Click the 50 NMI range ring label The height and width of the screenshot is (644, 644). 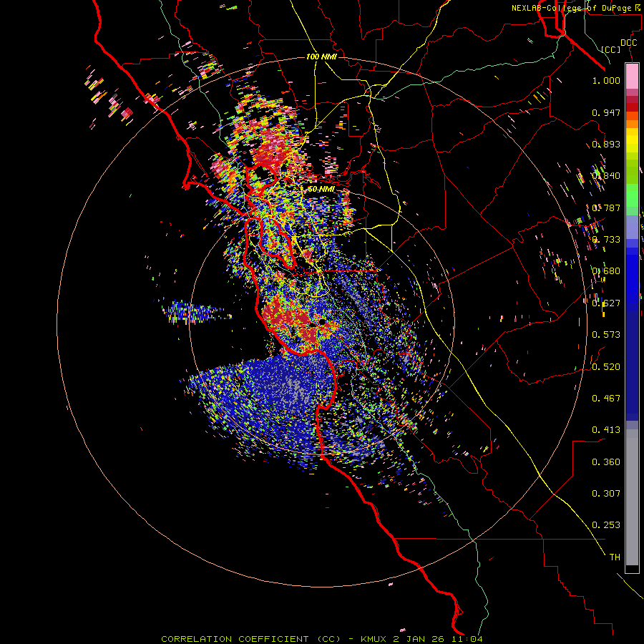321,190
